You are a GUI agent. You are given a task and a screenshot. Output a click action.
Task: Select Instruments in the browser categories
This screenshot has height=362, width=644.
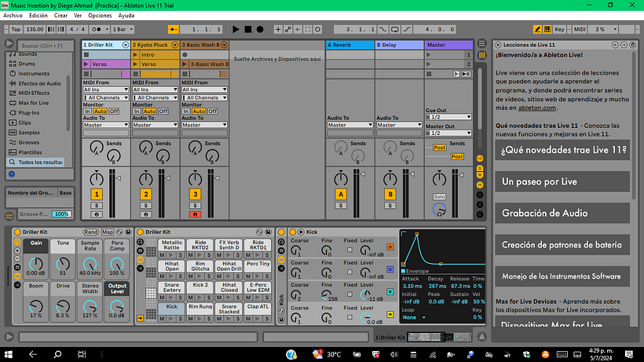pos(34,74)
